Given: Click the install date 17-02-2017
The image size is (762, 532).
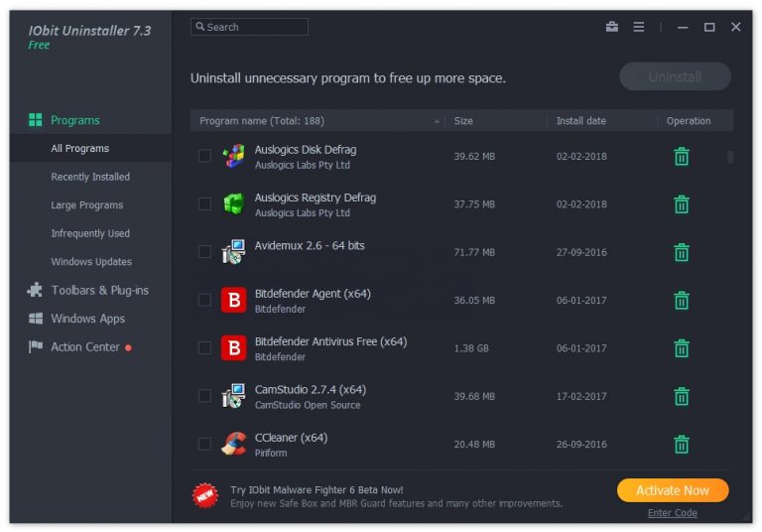Looking at the screenshot, I should 581,396.
